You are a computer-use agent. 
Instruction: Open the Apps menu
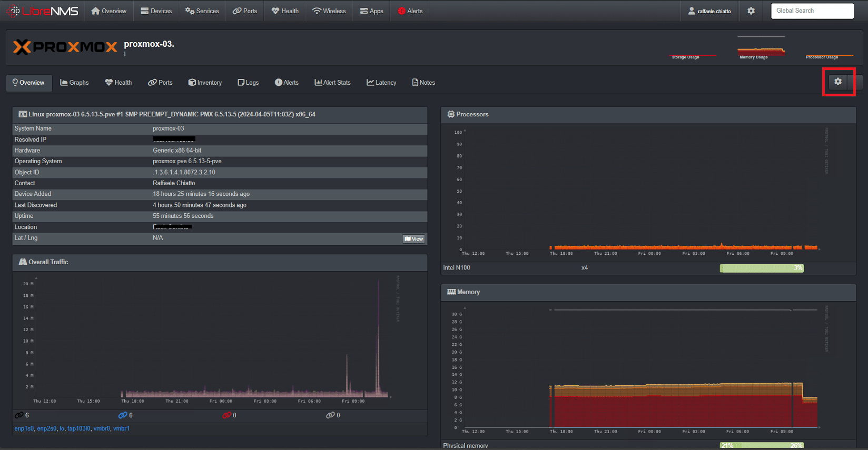[372, 11]
